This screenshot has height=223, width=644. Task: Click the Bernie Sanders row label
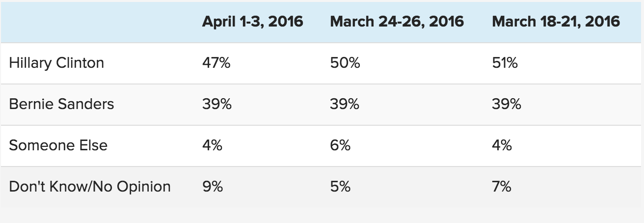61,105
